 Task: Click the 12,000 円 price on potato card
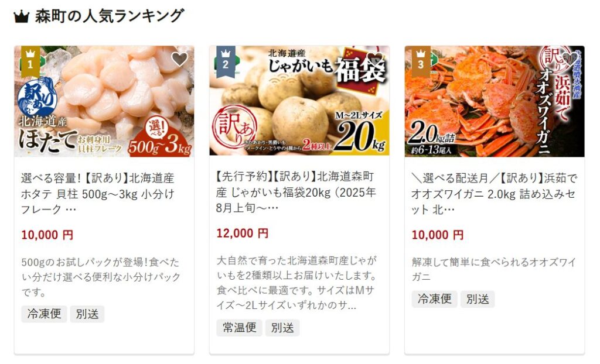pyautogui.click(x=242, y=233)
